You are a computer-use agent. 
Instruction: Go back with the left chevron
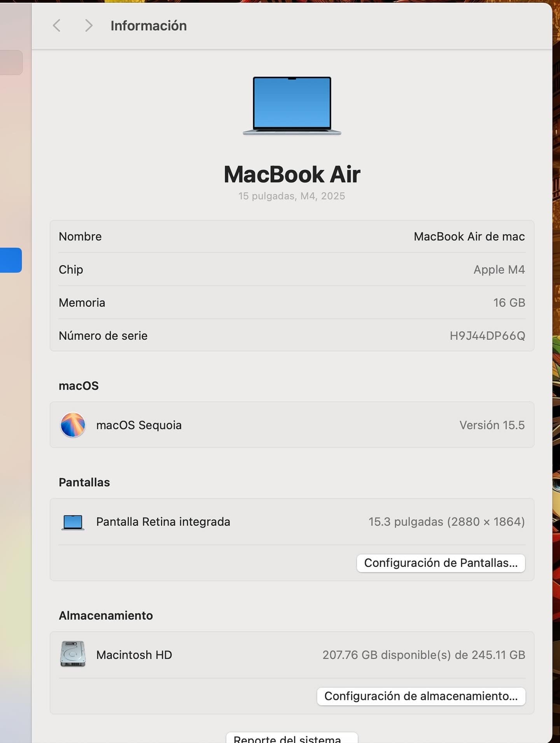[57, 26]
